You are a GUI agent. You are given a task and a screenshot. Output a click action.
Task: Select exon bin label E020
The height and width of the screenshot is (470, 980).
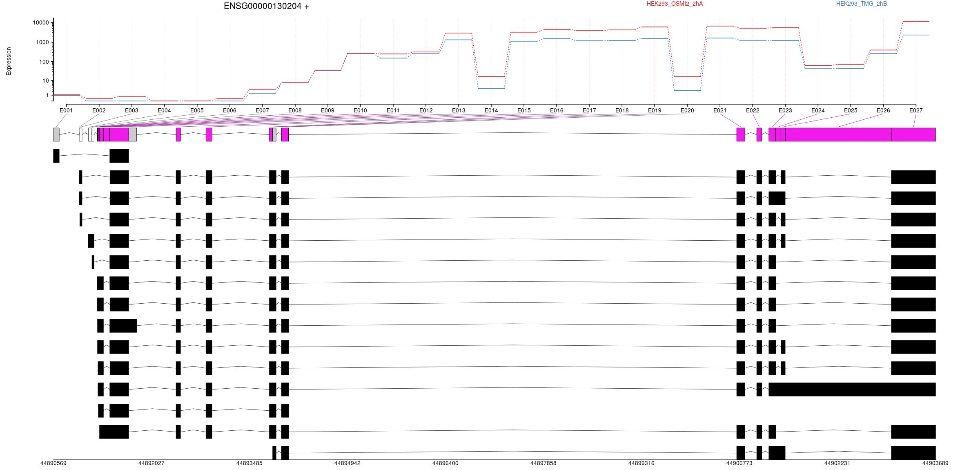pyautogui.click(x=687, y=110)
